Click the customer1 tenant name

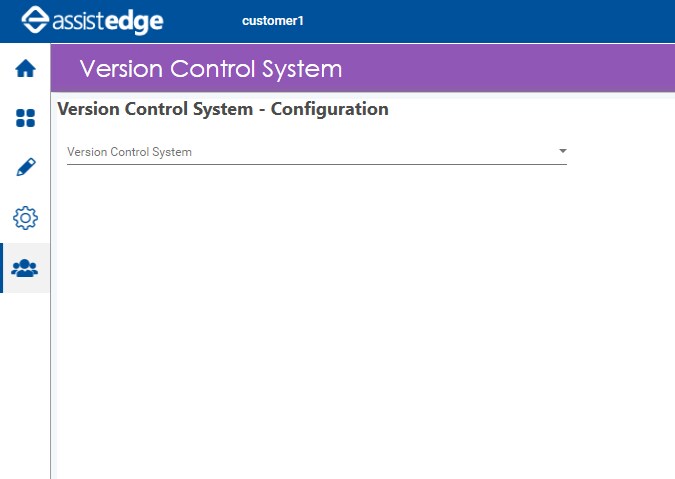(x=273, y=21)
